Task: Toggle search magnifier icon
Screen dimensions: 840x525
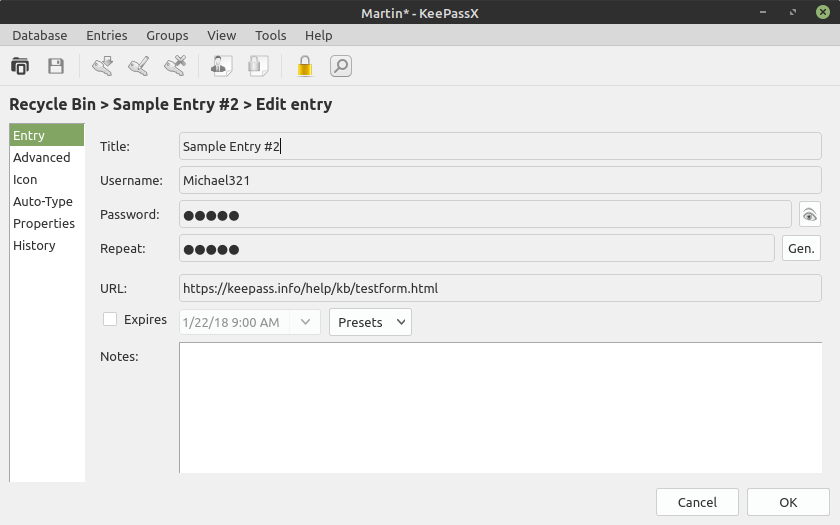Action: coord(341,66)
